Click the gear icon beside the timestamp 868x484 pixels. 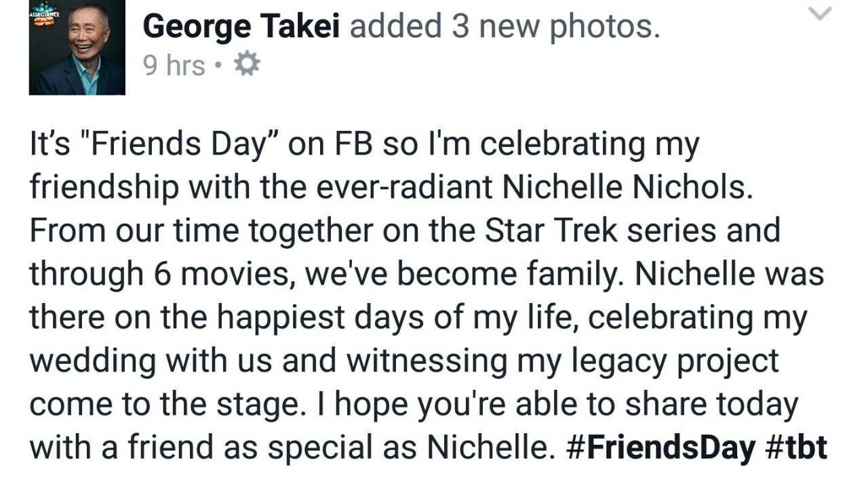(x=247, y=65)
